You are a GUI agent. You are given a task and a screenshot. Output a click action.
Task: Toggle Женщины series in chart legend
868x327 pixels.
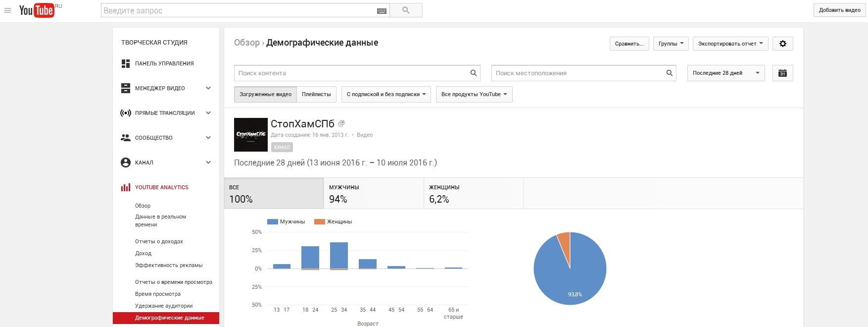tap(333, 221)
